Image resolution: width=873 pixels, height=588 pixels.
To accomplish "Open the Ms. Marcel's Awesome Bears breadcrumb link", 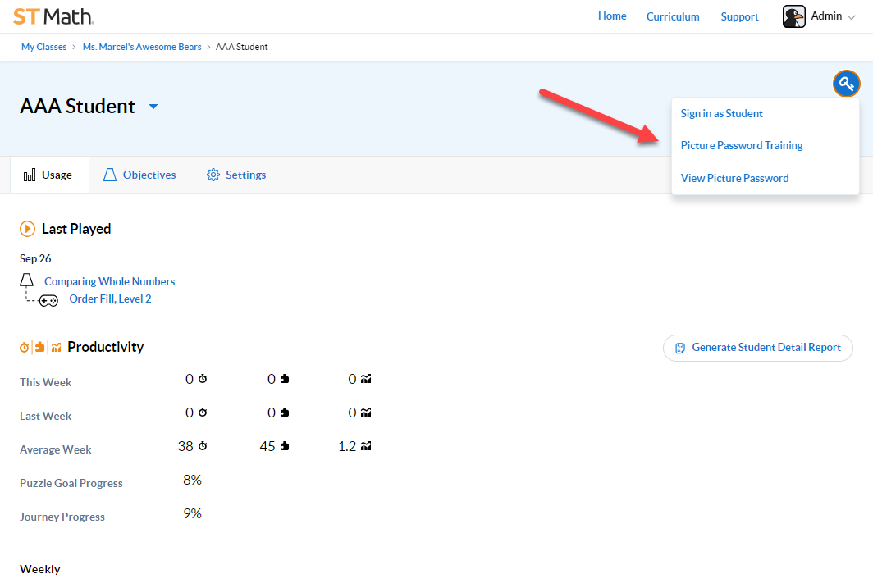I will click(141, 47).
